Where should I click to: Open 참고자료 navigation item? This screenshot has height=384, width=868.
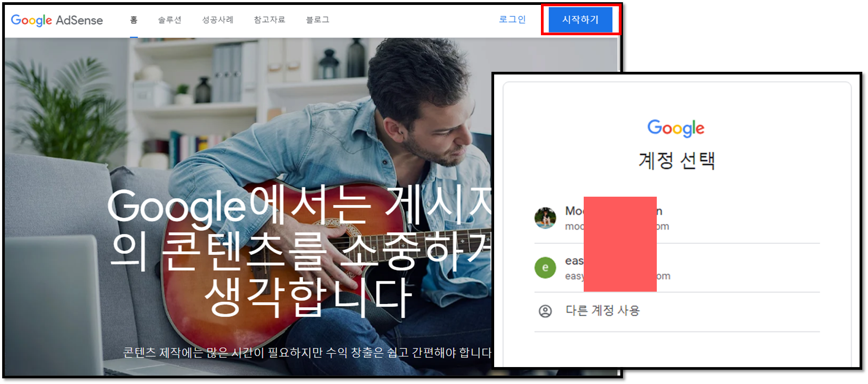(270, 20)
